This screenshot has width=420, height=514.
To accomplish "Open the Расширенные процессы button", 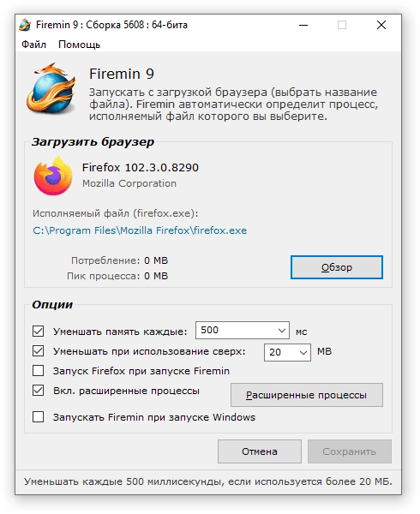I will (307, 395).
